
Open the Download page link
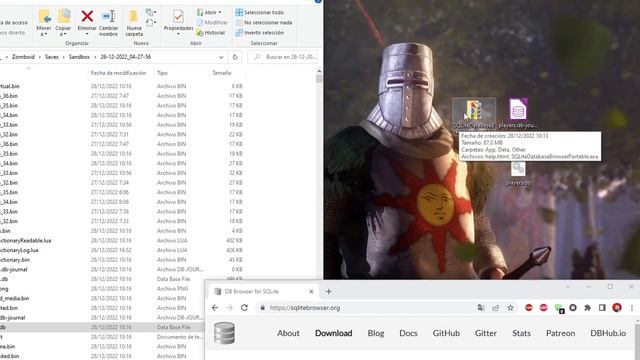[x=333, y=333]
